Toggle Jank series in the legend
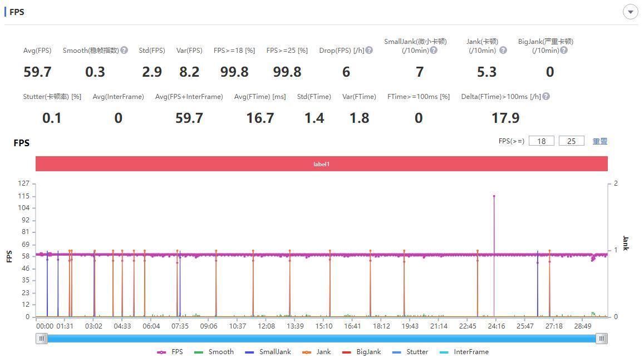This screenshot has height=358, width=644. tap(317, 352)
